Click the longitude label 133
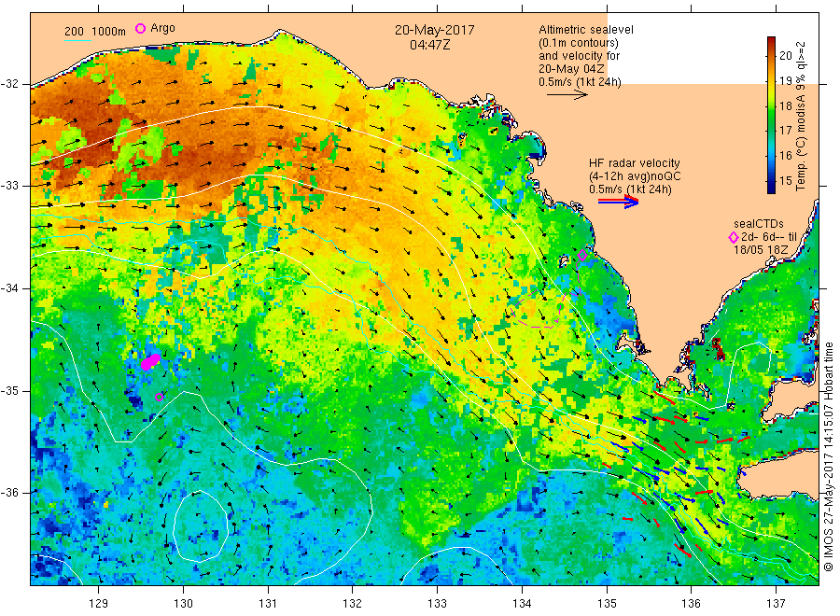This screenshot has width=840, height=616. tap(437, 604)
